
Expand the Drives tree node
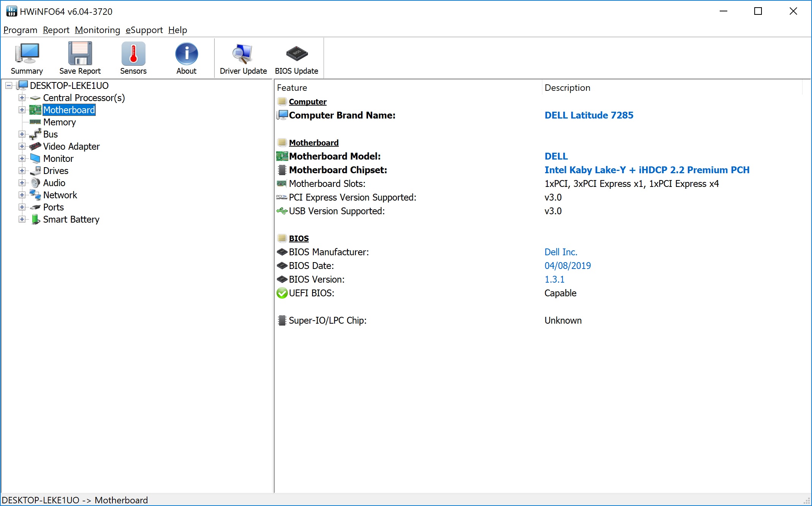tap(22, 171)
